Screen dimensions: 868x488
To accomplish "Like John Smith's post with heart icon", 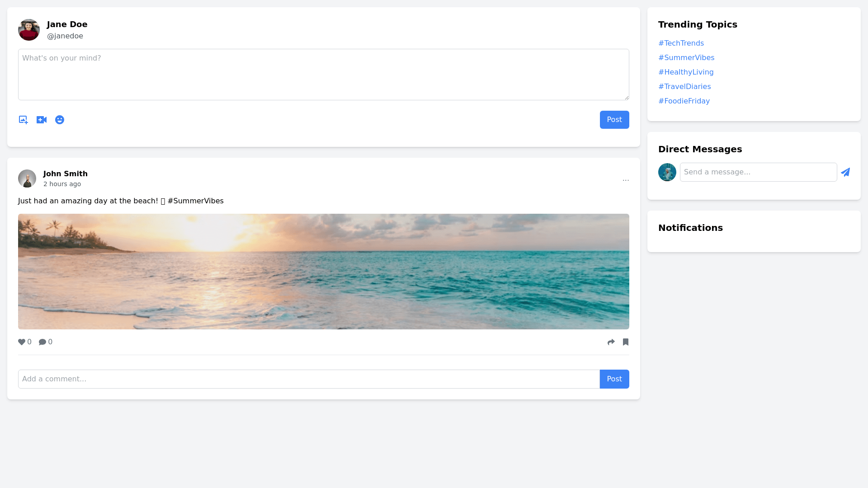I will [x=22, y=342].
